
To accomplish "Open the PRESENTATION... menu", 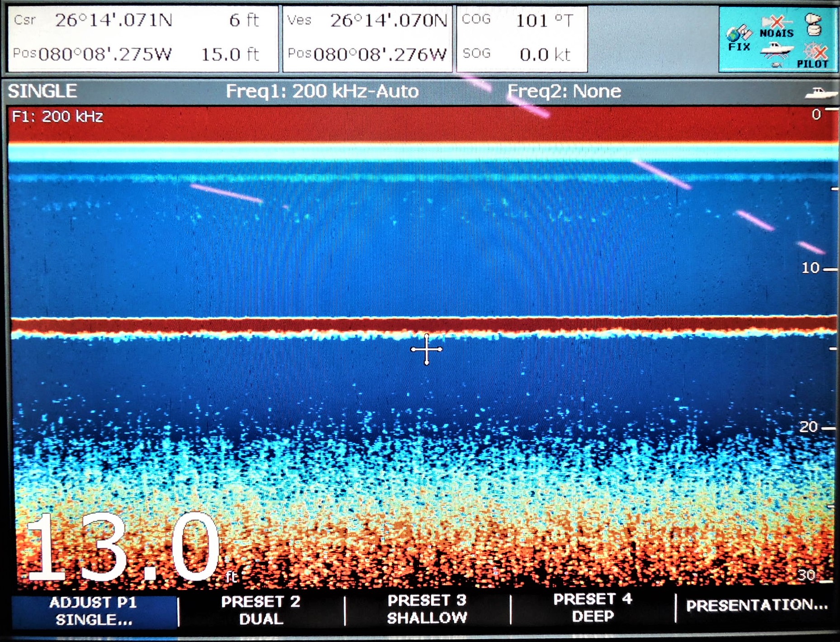I will tap(756, 605).
